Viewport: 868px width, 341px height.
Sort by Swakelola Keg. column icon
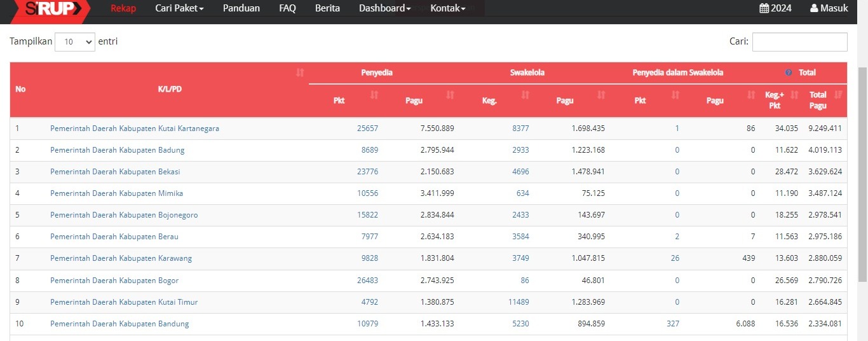point(525,95)
